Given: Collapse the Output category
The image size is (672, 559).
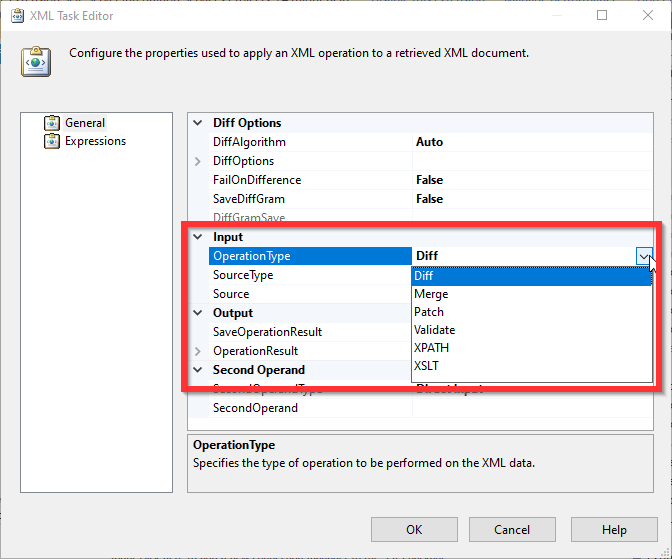Looking at the screenshot, I should tap(198, 313).
